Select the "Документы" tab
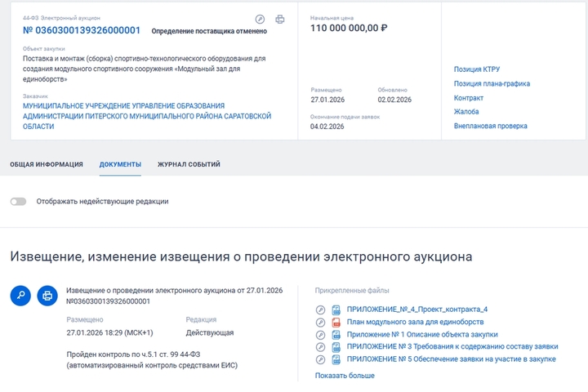 (120, 164)
